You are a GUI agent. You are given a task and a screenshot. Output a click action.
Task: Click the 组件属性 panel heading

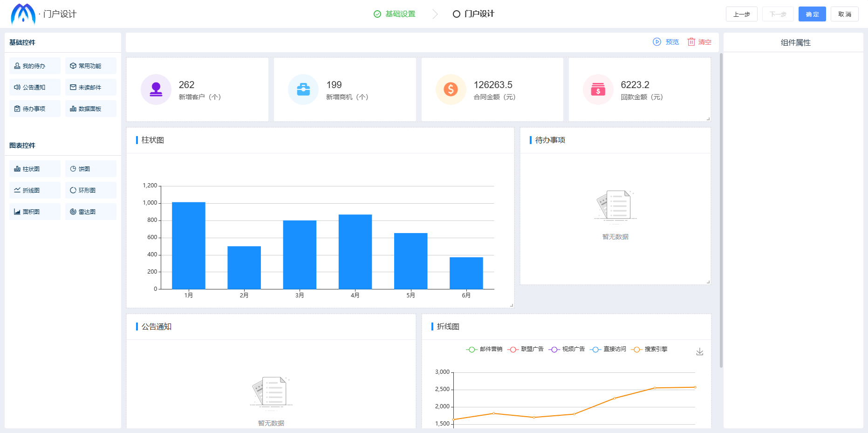coord(796,42)
